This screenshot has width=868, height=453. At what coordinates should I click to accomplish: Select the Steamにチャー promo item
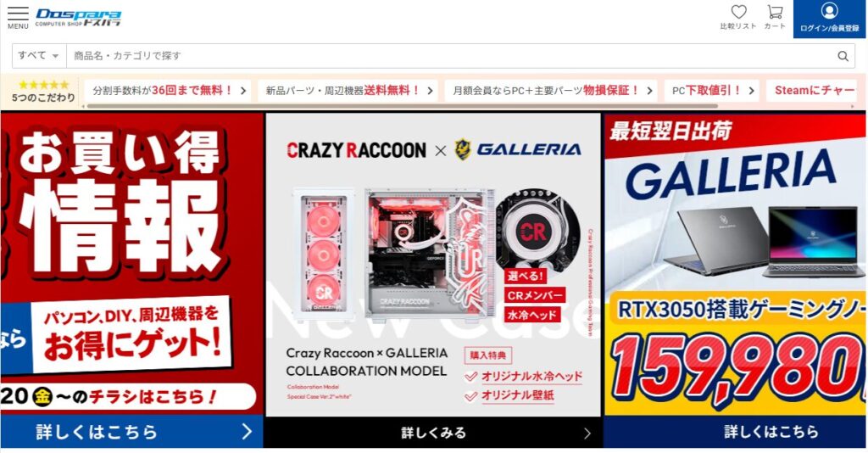point(813,90)
